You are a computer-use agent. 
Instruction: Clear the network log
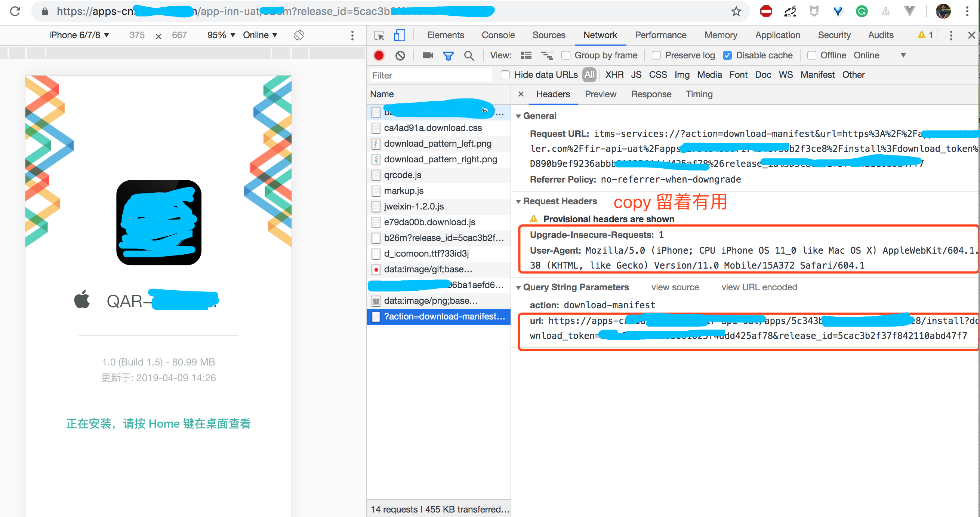(400, 56)
